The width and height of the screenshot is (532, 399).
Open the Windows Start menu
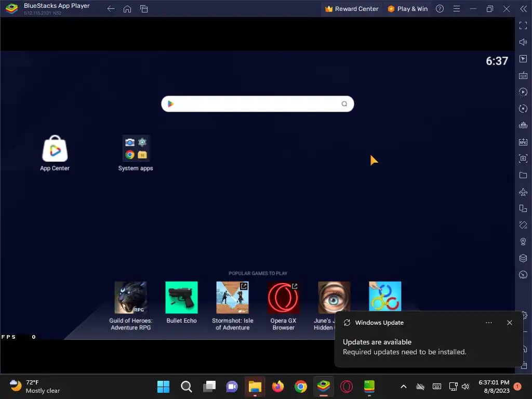pyautogui.click(x=163, y=387)
